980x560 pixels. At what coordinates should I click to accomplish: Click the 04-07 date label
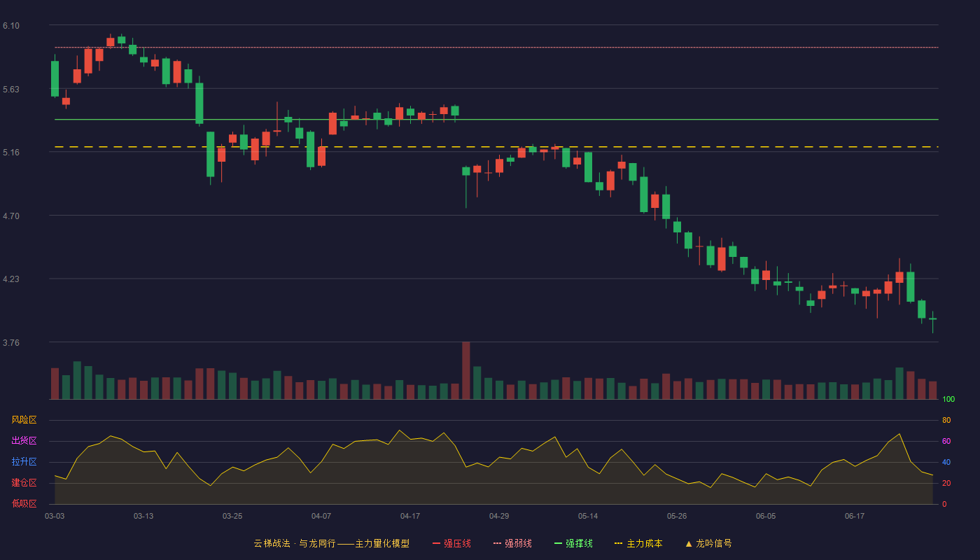click(x=321, y=516)
